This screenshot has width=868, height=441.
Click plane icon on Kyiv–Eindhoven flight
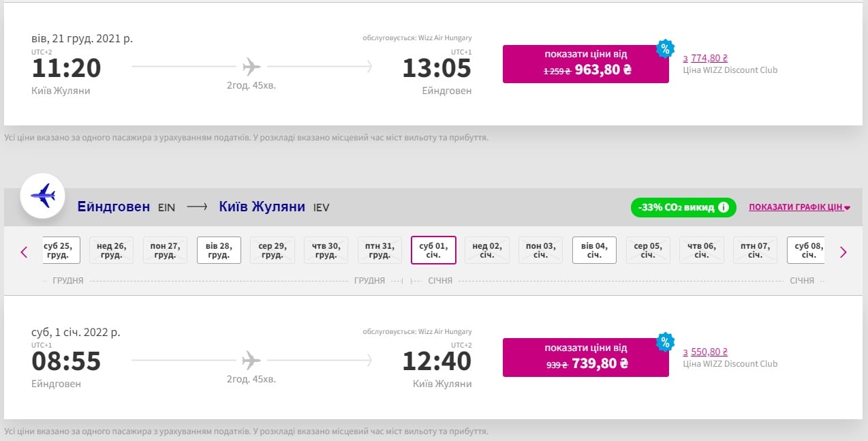[251, 66]
